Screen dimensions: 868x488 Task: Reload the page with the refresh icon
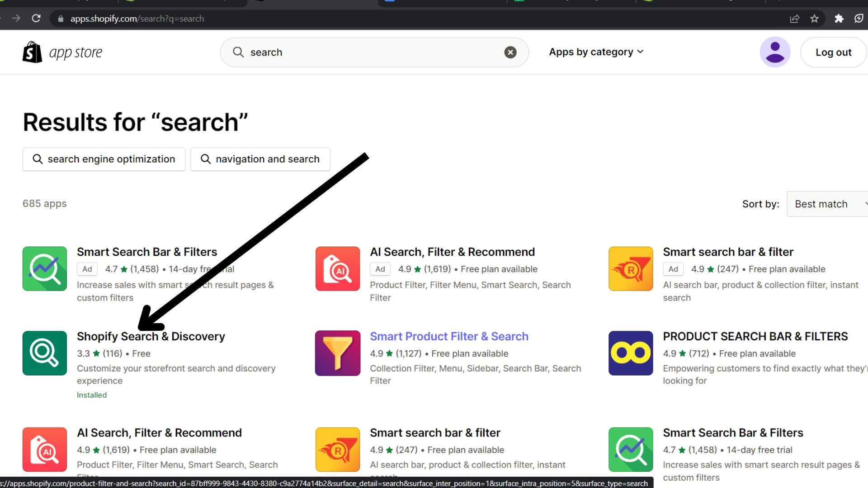click(36, 19)
